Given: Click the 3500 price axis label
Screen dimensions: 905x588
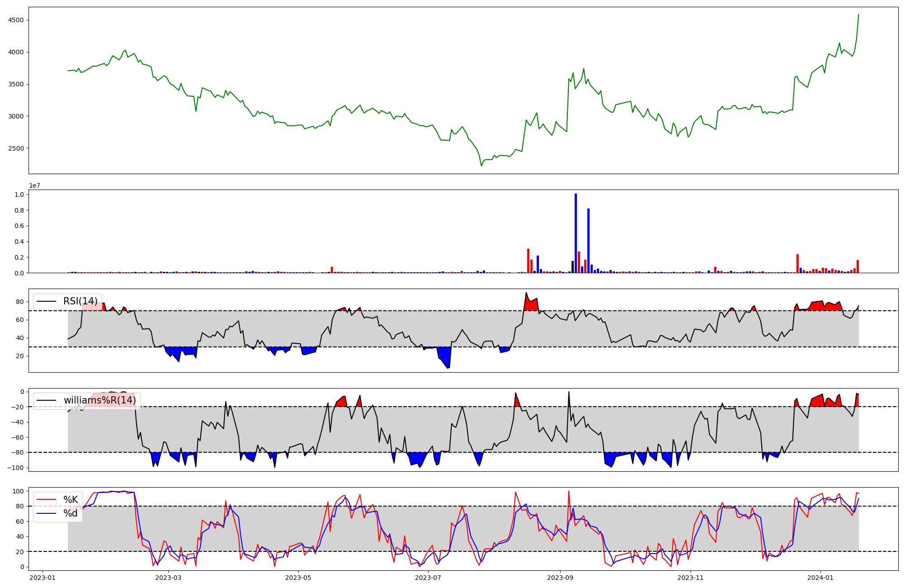Looking at the screenshot, I should coord(16,84).
